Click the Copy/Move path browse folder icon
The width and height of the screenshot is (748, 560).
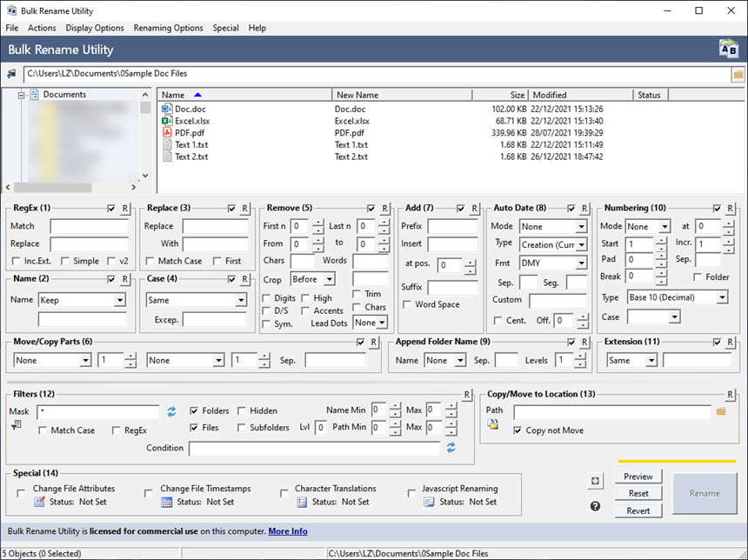pyautogui.click(x=721, y=411)
